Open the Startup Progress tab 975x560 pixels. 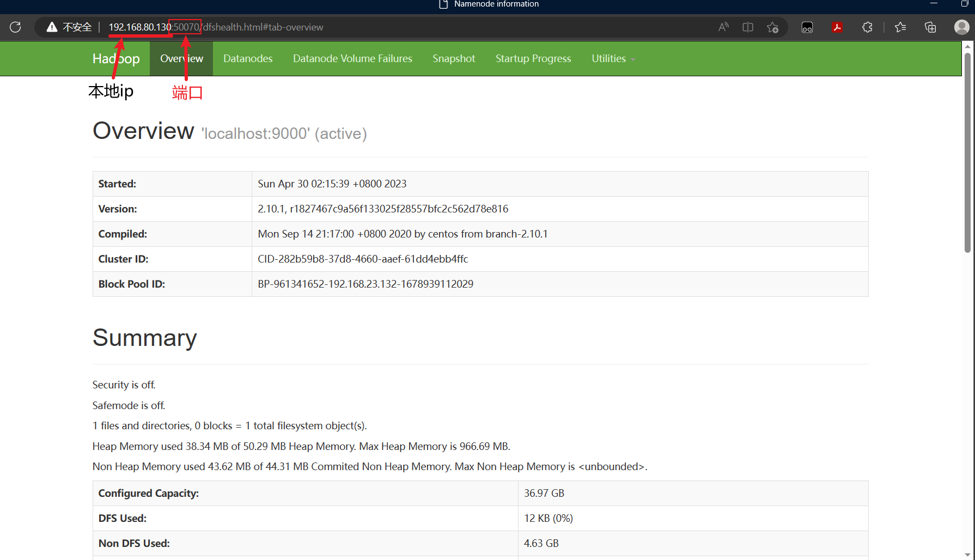[x=533, y=58]
